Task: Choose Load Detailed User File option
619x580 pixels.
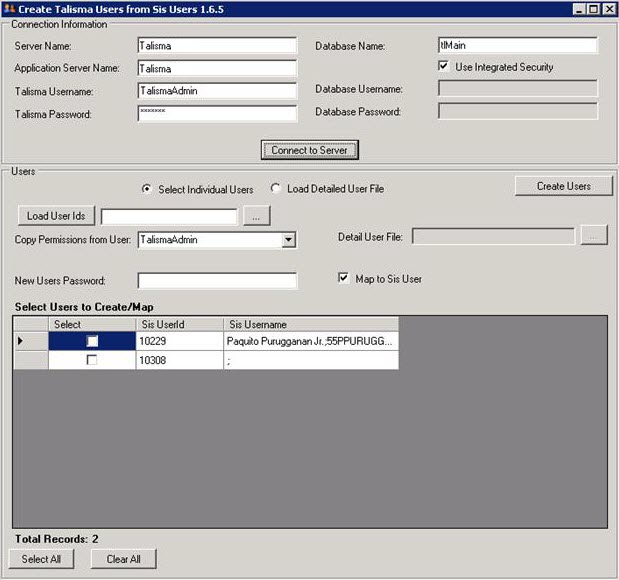Action: tap(276, 188)
